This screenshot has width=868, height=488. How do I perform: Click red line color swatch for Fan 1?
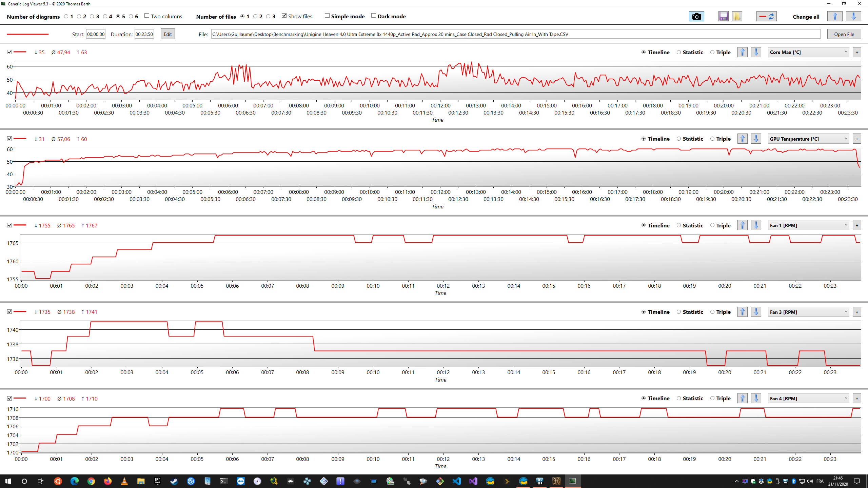click(20, 225)
